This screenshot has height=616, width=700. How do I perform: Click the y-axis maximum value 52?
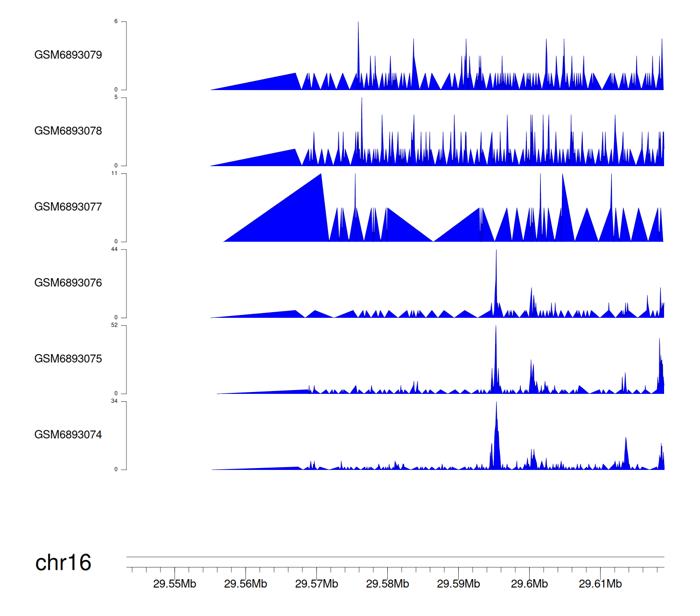tap(114, 325)
